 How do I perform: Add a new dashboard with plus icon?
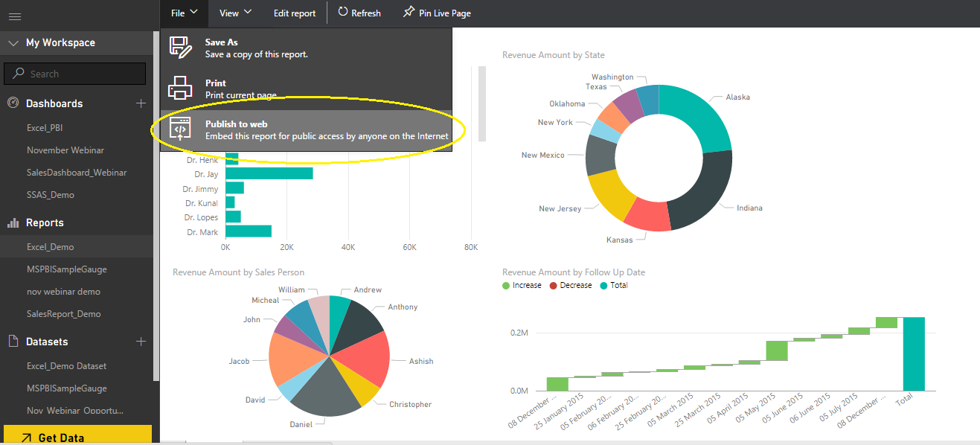click(x=141, y=103)
